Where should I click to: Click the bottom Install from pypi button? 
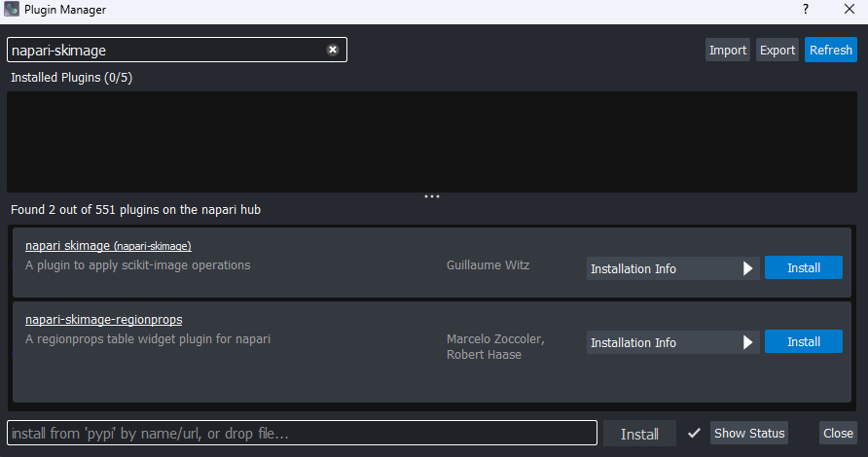tap(639, 434)
